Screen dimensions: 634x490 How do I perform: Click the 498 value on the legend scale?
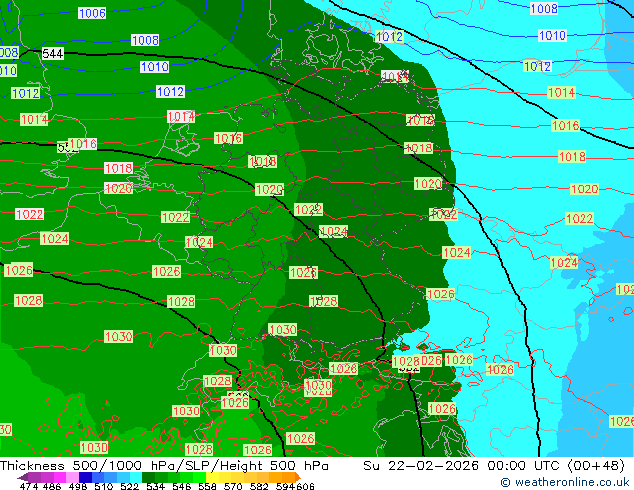pyautogui.click(x=78, y=486)
